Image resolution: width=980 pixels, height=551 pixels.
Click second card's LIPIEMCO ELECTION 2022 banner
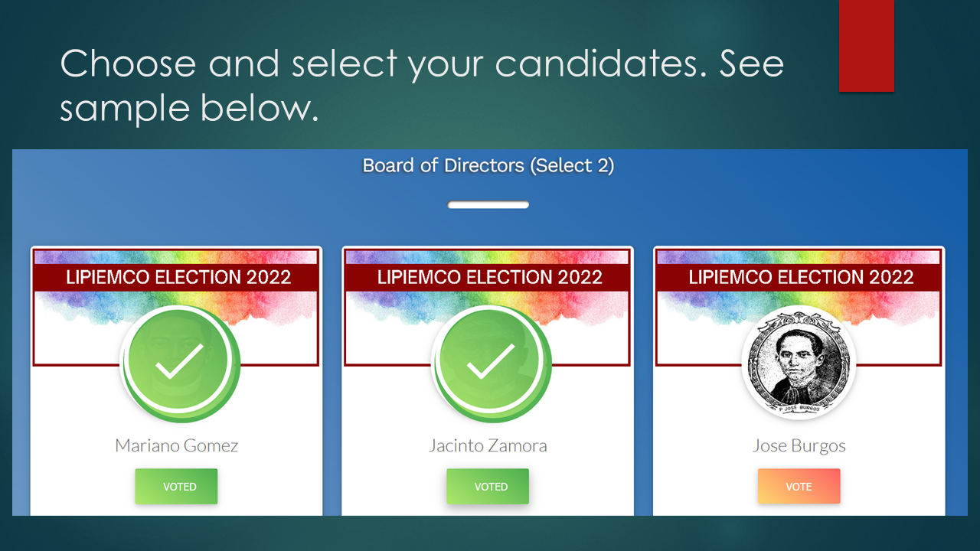click(488, 278)
